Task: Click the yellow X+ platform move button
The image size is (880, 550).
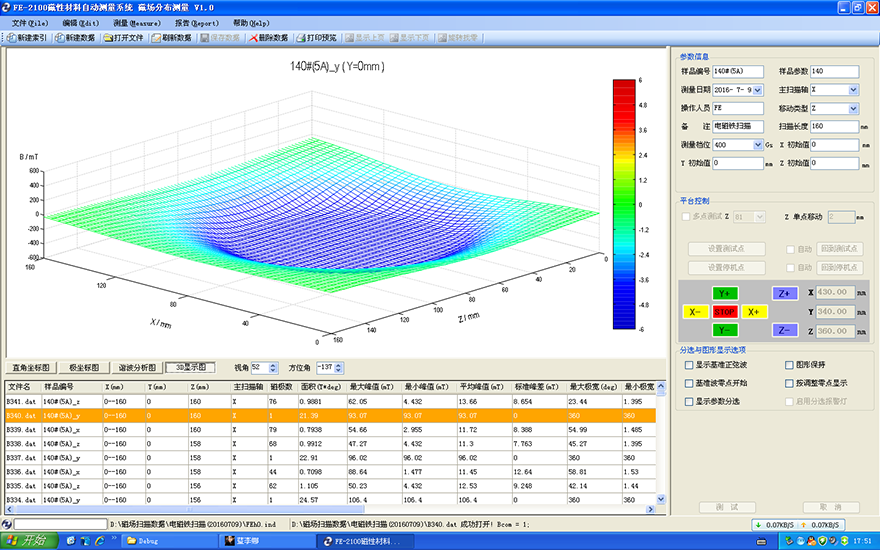Action: click(754, 312)
